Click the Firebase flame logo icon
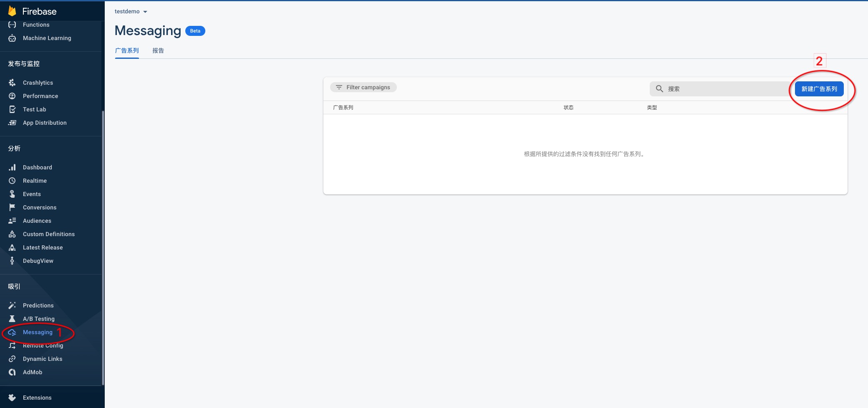Viewport: 868px width, 408px height. pos(12,11)
